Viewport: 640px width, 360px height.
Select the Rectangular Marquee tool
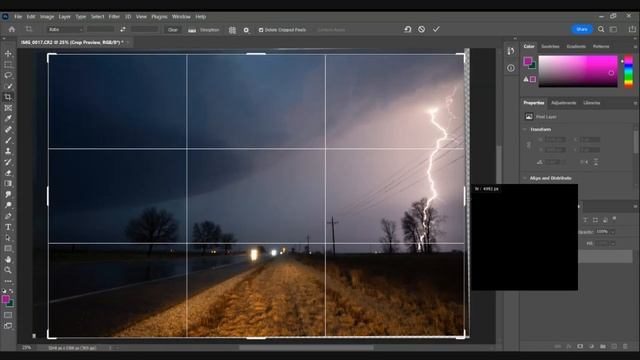tap(8, 64)
